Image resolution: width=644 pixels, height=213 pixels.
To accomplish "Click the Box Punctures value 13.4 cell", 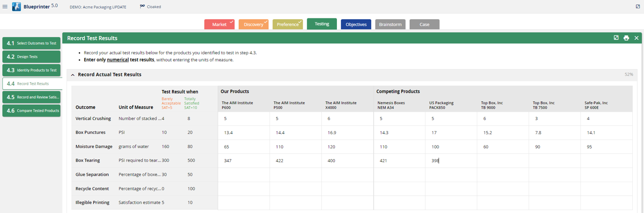I will pyautogui.click(x=244, y=133).
